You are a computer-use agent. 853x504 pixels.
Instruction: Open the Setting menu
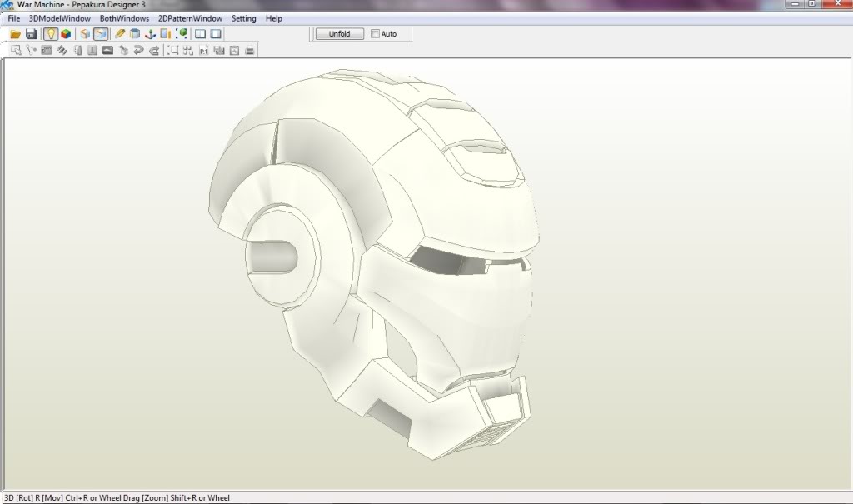coord(244,18)
